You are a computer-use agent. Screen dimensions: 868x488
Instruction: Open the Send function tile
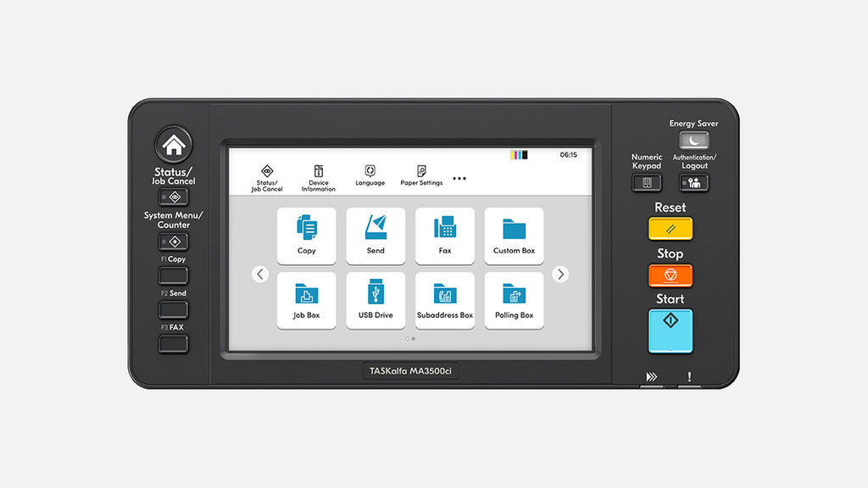coord(376,236)
